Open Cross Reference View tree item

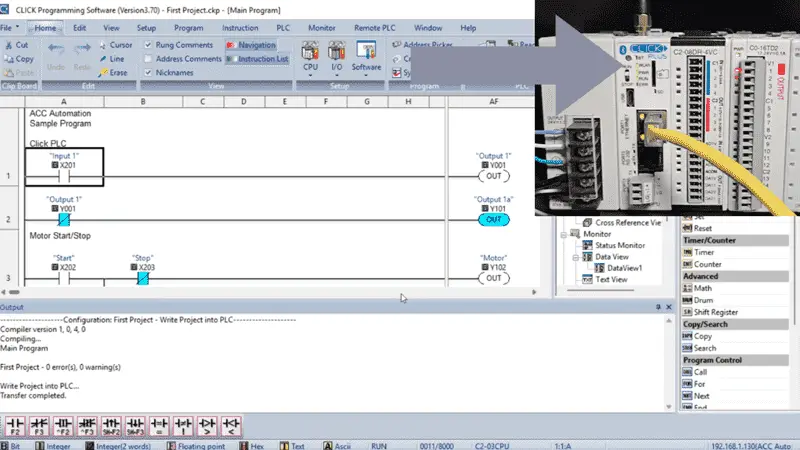pos(622,222)
